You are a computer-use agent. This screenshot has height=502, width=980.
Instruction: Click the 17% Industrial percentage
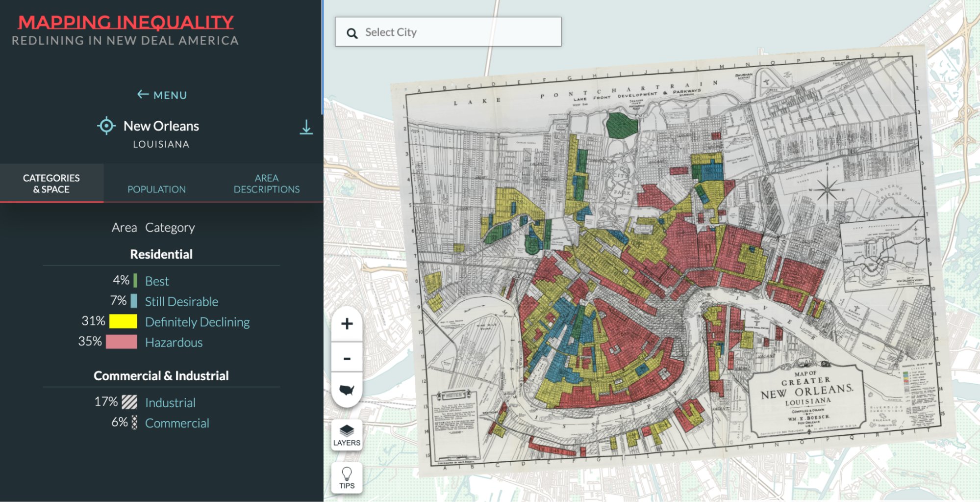pyautogui.click(x=106, y=402)
